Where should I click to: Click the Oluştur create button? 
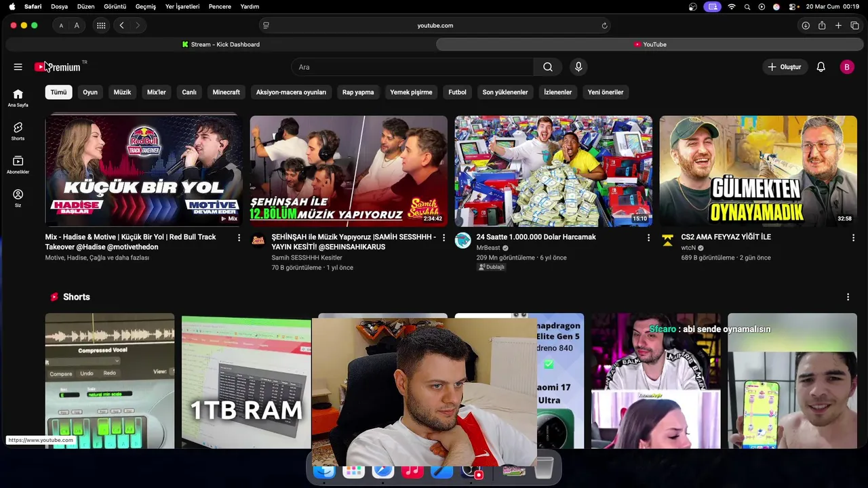(785, 67)
